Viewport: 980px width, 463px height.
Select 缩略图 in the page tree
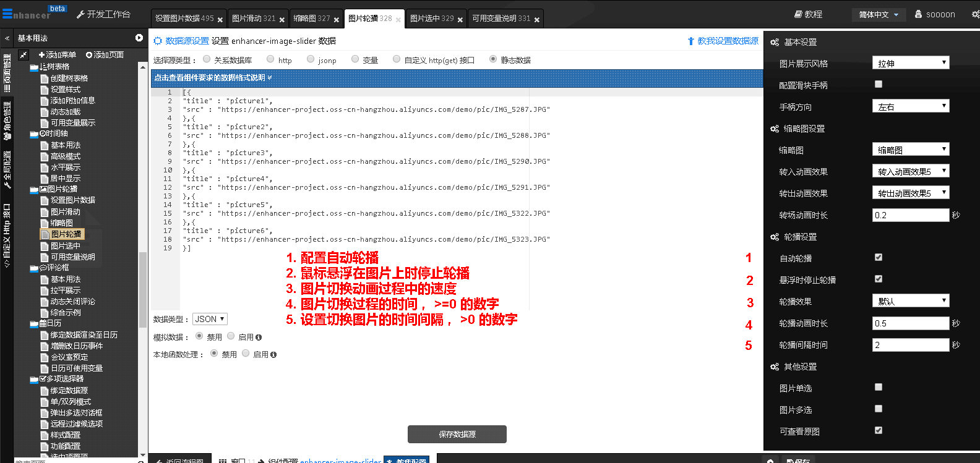(x=61, y=223)
